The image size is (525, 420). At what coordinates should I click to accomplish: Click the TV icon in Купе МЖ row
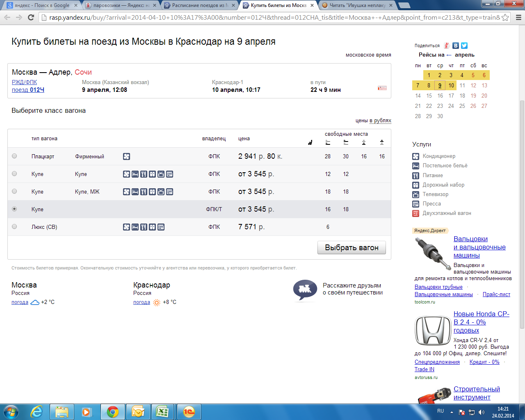click(x=161, y=192)
